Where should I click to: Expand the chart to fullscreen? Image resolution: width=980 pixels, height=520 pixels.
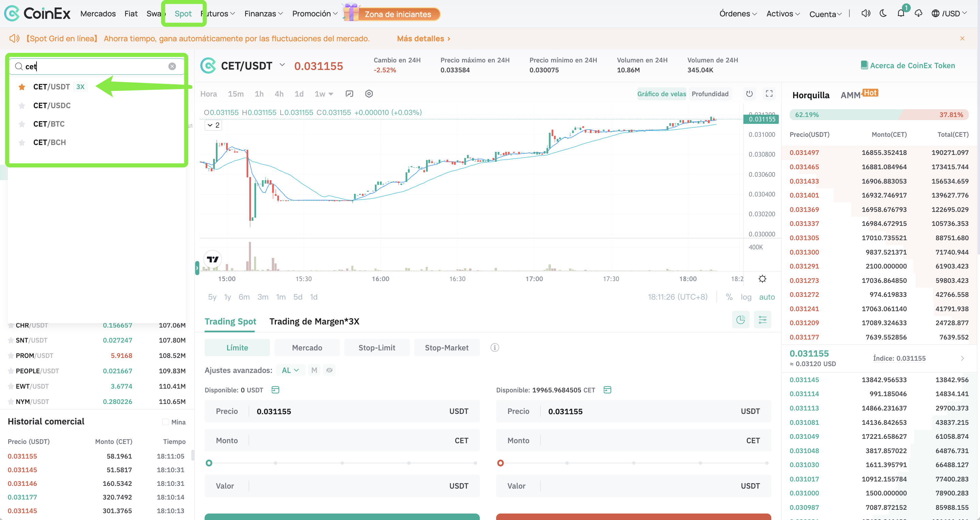(769, 93)
